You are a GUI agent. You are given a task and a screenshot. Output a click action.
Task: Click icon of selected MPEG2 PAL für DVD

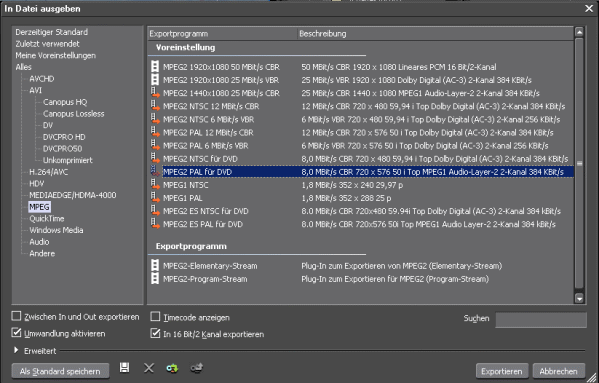coord(155,172)
